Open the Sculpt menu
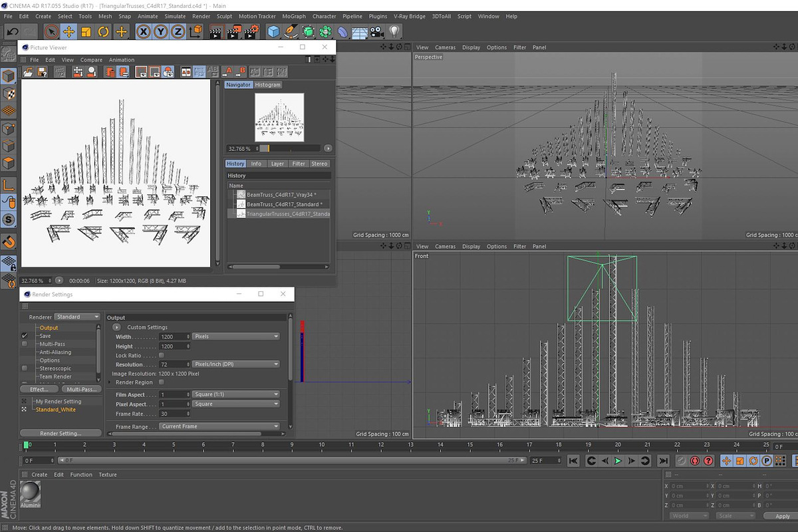Screen dimensions: 798x532 click(x=224, y=16)
